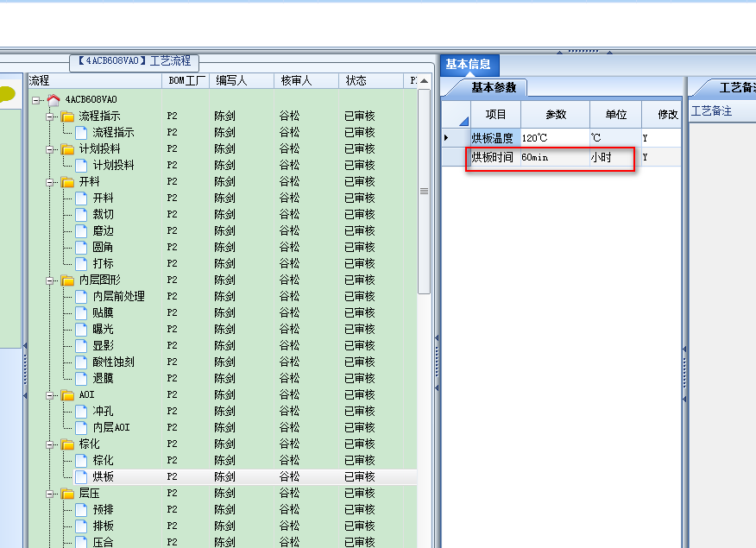Click the document icon for 退膜

(81, 378)
